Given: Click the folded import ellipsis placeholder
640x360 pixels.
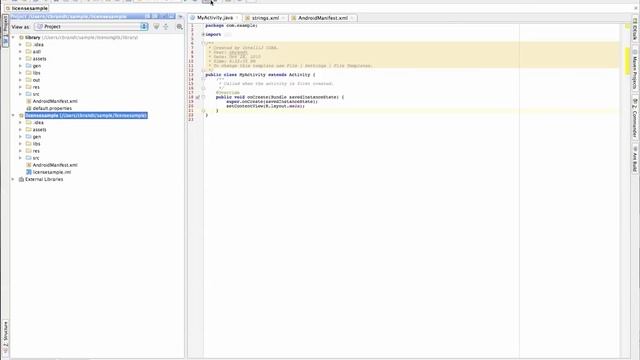Looking at the screenshot, I should (227, 35).
